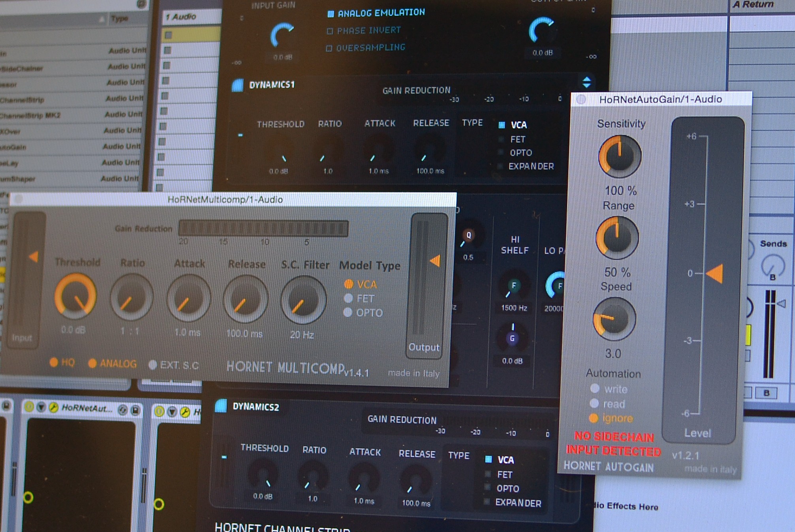Unfold the HoRNetAut device with its triangle
Viewport: 795px width, 532px height.
coord(41,407)
